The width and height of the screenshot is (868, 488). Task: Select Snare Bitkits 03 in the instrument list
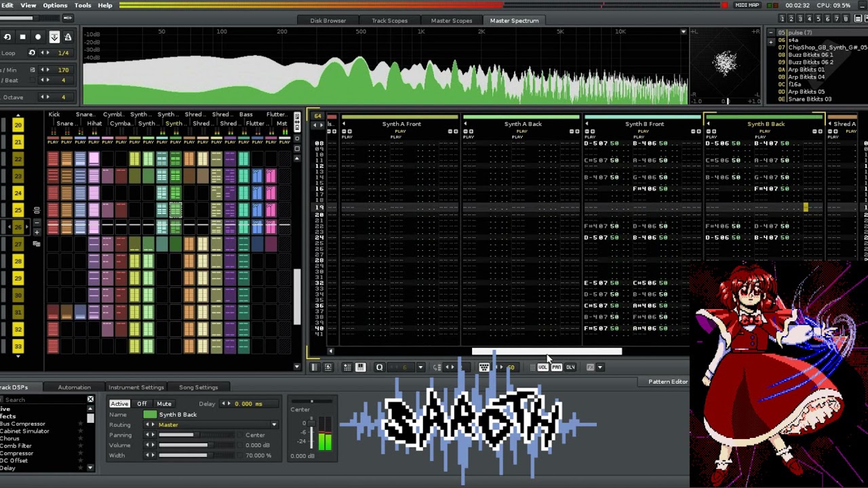(x=810, y=100)
